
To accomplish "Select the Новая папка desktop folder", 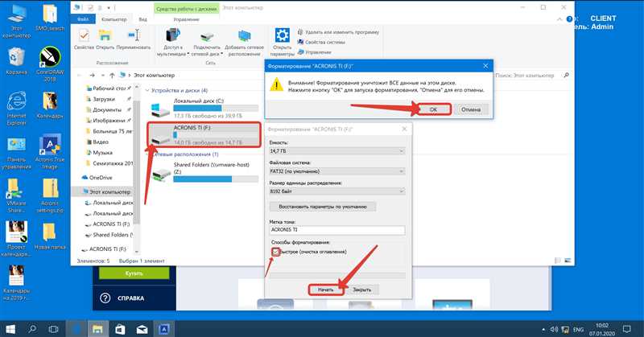I will (x=50, y=236).
